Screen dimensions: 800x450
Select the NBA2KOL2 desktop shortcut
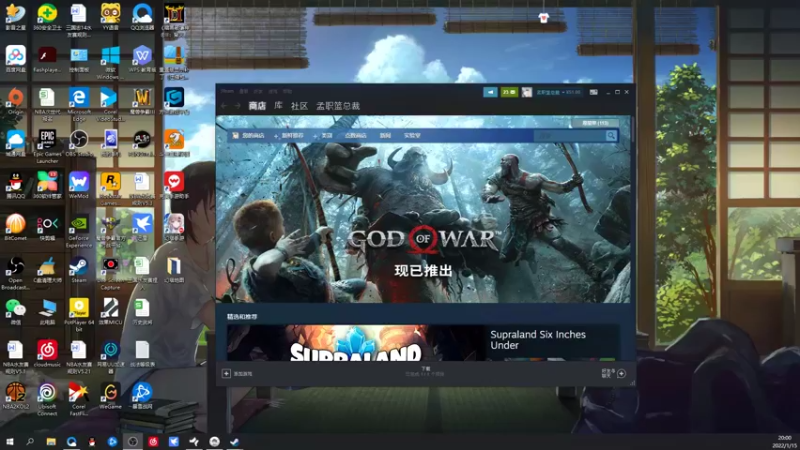click(15, 396)
